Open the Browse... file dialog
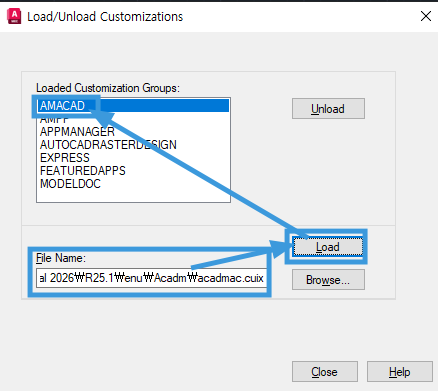The height and width of the screenshot is (391, 438). point(328,280)
